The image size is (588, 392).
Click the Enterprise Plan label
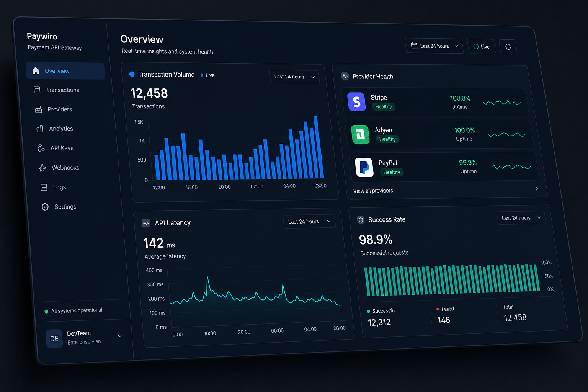(x=84, y=342)
